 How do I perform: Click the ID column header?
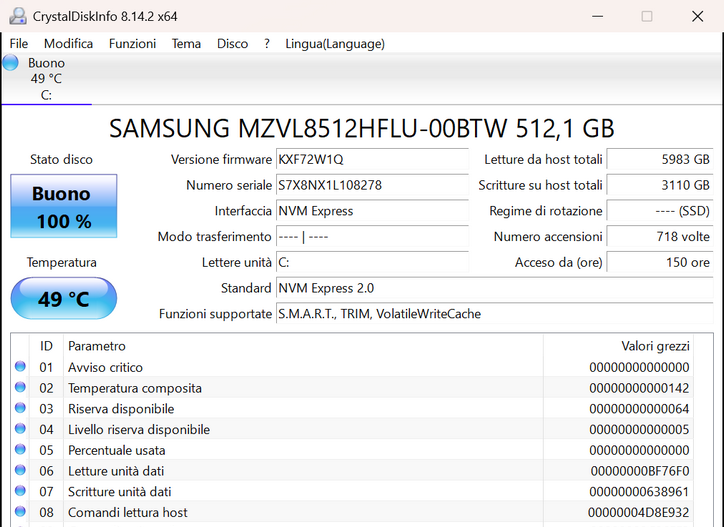point(46,346)
